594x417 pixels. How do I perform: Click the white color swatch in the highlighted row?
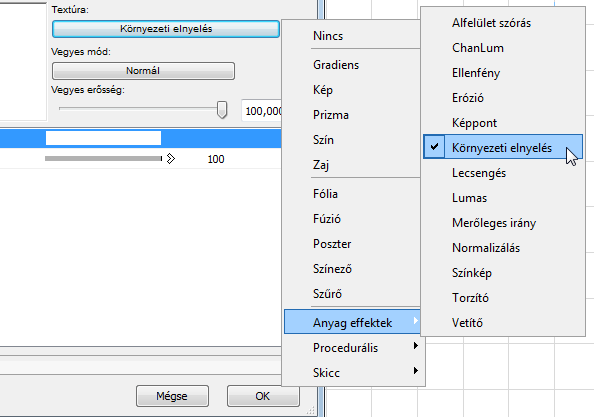coord(103,138)
